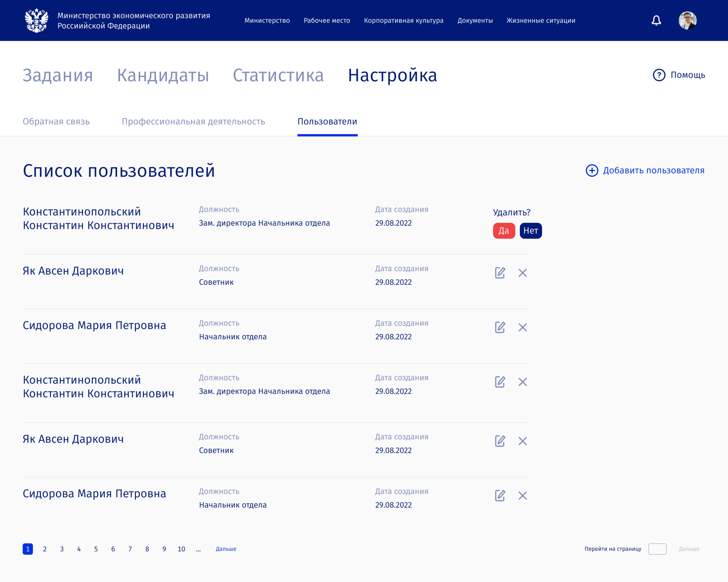Edit first Сидорова Мария Петровна entry

pos(500,327)
